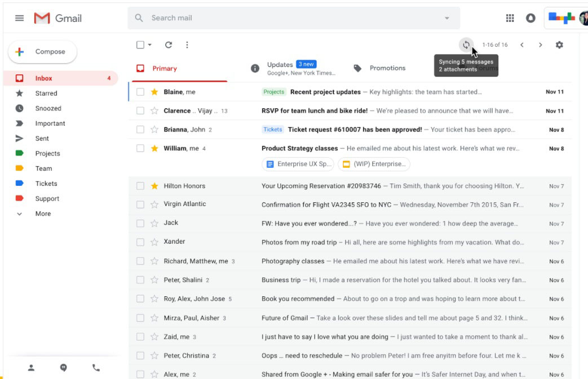Open the more options three-dot menu

pos(187,45)
